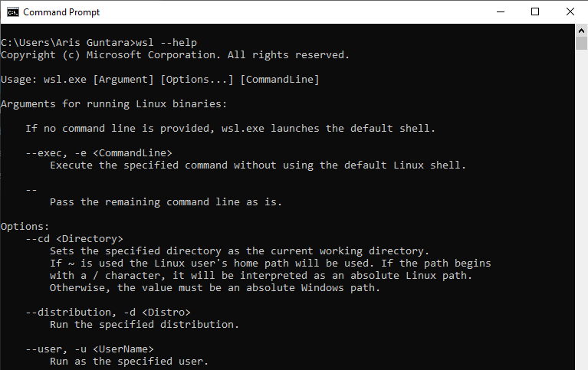Click the '--distribution, -d <Distro>' option text

click(x=108, y=313)
